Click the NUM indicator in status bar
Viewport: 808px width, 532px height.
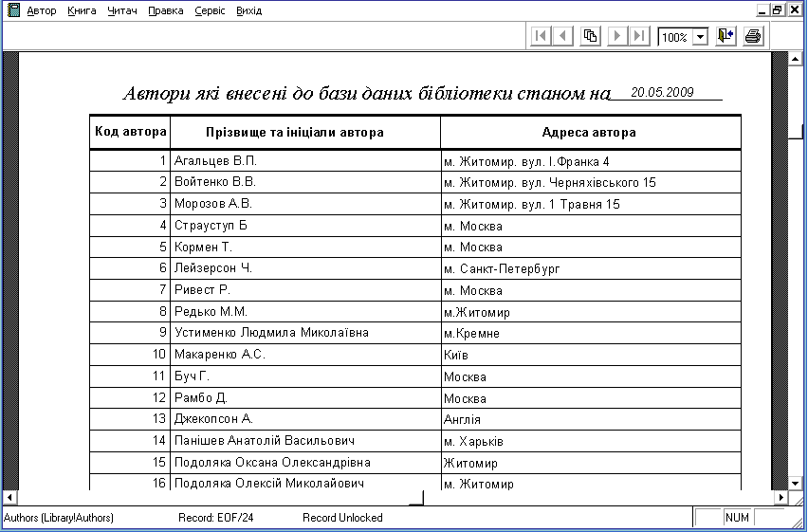[737, 518]
